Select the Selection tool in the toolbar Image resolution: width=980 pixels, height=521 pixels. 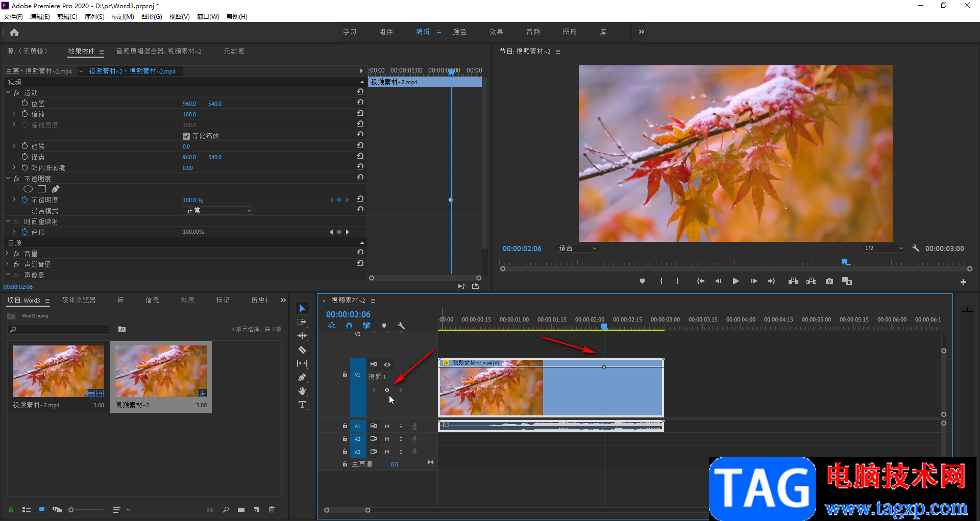302,308
